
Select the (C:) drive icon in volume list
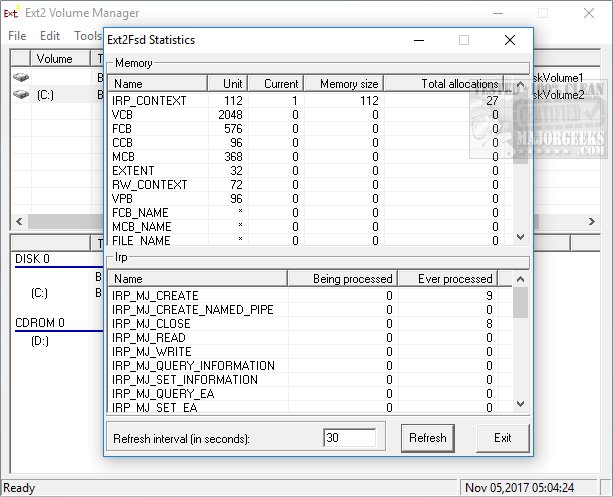(21, 94)
